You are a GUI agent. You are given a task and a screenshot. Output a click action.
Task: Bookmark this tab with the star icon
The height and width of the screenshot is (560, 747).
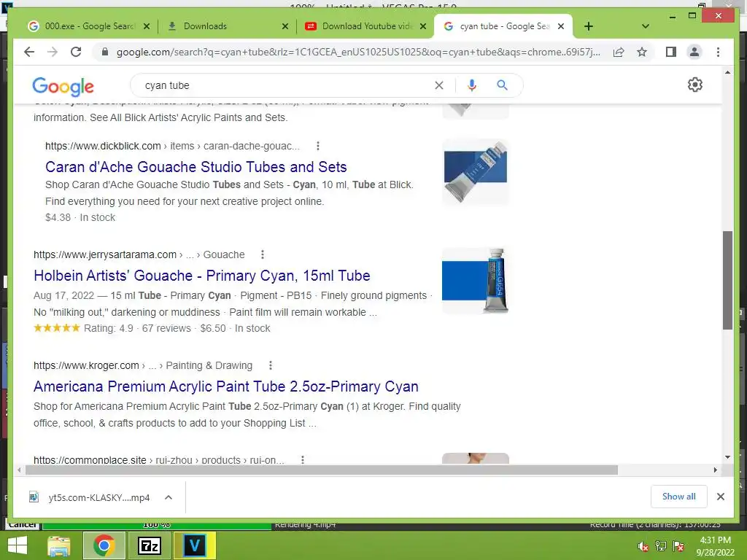point(642,52)
